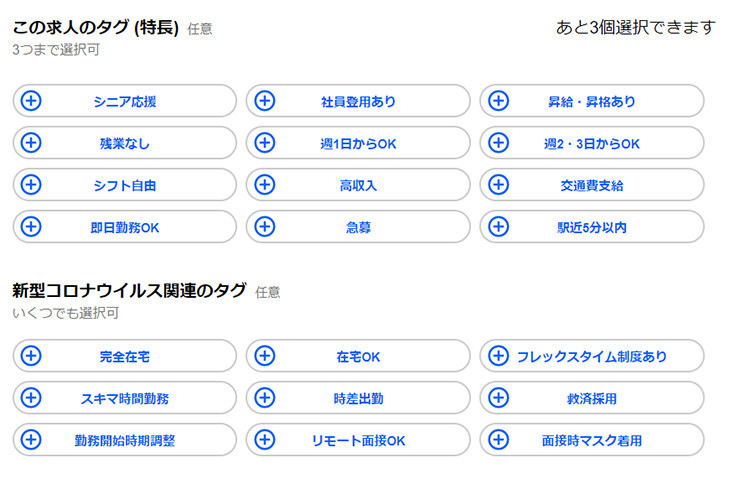Screen dimensions: 750x484
Task: Click the plus icon beside シニア応援
Action: (x=31, y=101)
